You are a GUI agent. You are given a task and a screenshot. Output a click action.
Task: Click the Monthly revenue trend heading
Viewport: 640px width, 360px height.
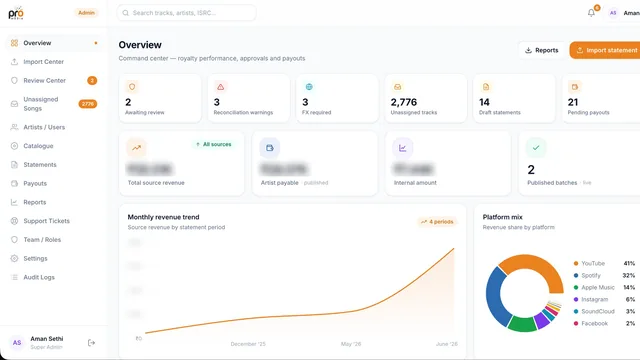pyautogui.click(x=163, y=217)
